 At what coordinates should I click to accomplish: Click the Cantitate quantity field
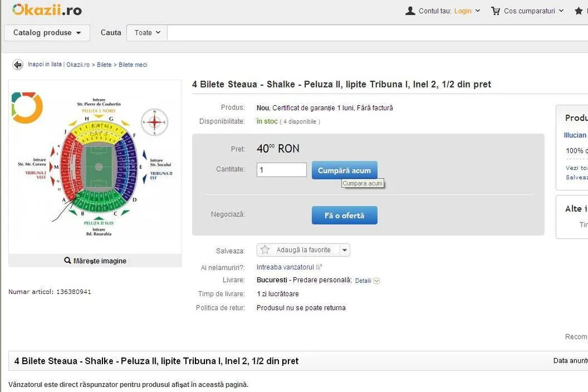282,170
